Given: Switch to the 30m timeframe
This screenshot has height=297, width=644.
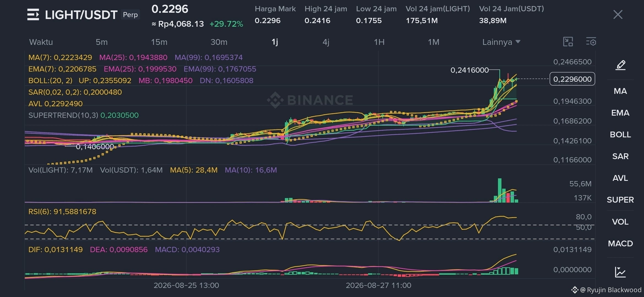Looking at the screenshot, I should click(x=219, y=42).
